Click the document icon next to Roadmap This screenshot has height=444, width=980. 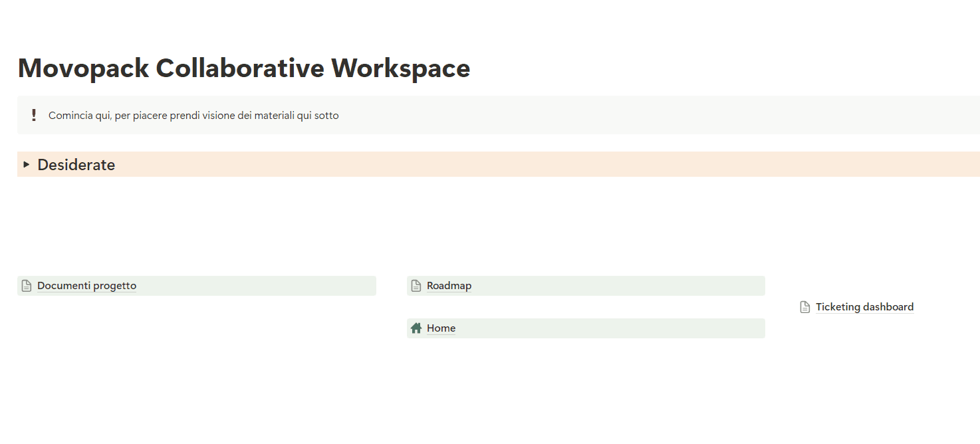416,285
